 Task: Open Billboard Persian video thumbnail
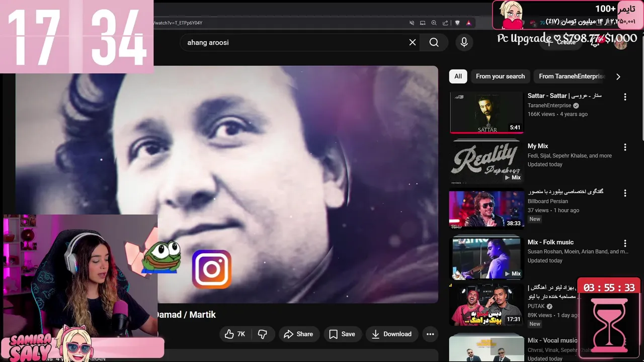click(x=487, y=208)
